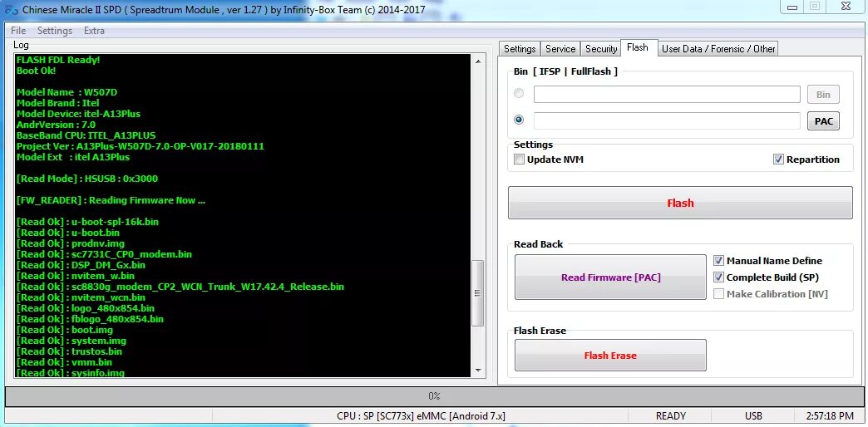Screen dimensions: 868x427
Task: Click 'Model Ext : itel A13Plus' line
Action: (72, 157)
